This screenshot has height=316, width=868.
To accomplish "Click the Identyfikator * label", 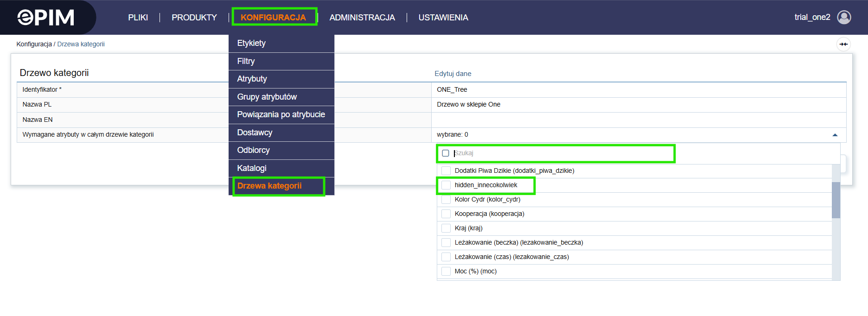I will point(42,90).
